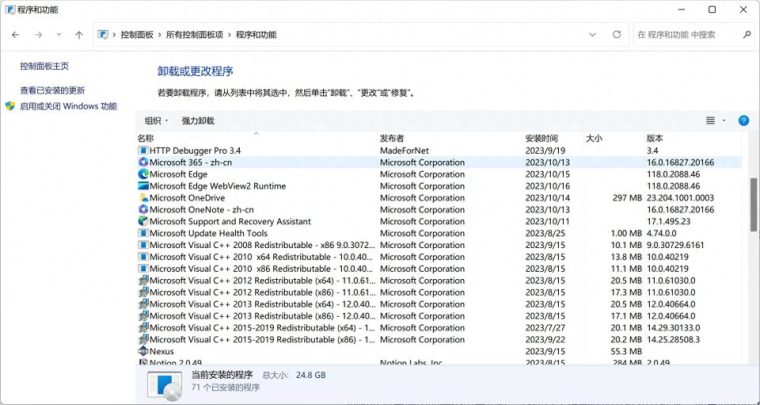The image size is (760, 405).
Task: Select install date 2023/10/16
Action: tap(548, 186)
